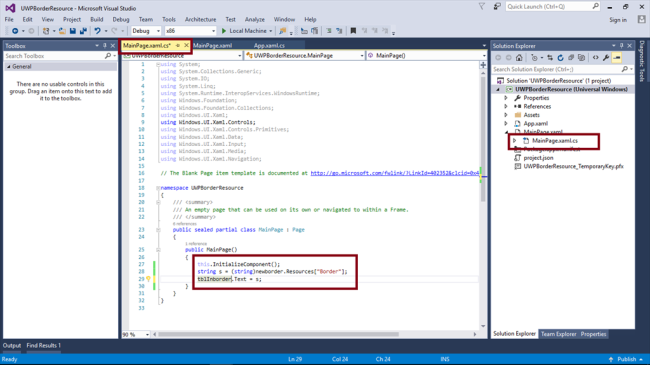Toggle pin on the MainPage.xaml.cs tab
The image size is (650, 365).
178,46
